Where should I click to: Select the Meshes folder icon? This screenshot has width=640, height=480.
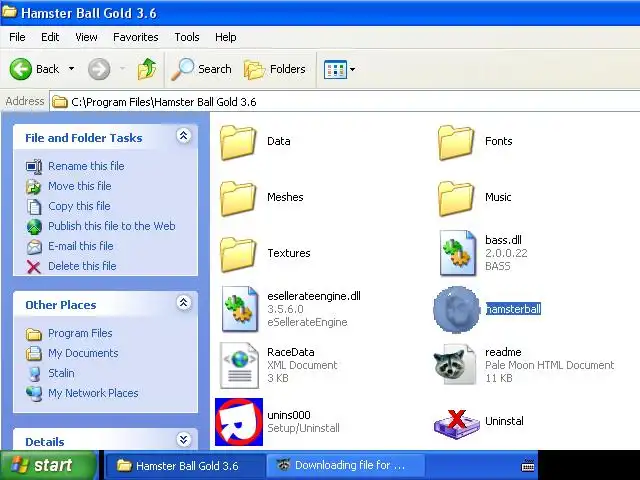(x=238, y=198)
